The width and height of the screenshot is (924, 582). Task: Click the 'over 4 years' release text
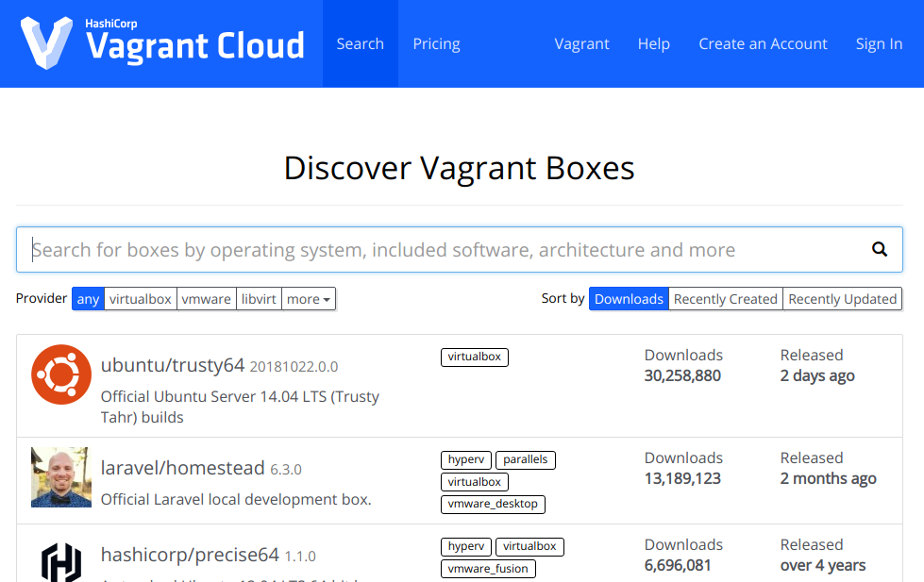(823, 566)
